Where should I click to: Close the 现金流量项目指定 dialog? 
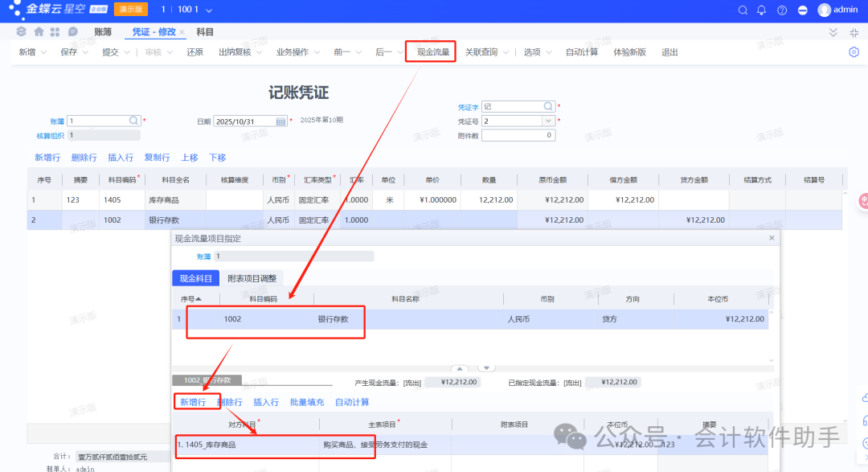772,238
